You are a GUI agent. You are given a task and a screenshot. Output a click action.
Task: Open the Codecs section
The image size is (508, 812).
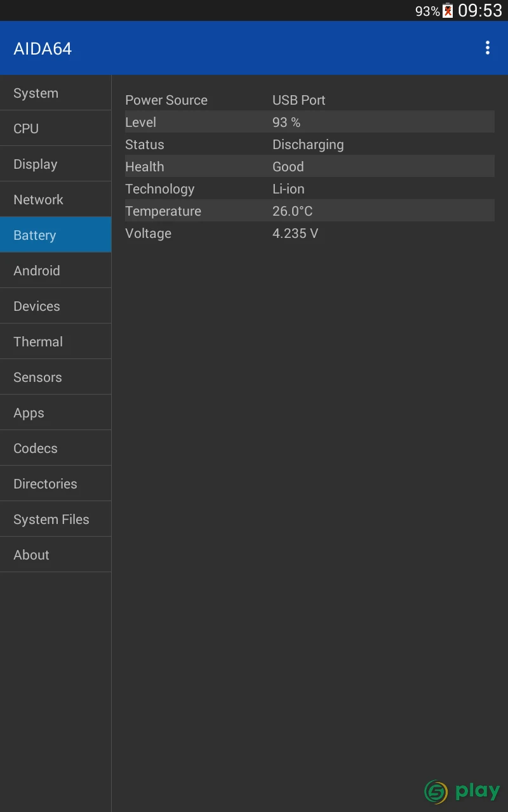pyautogui.click(x=55, y=449)
